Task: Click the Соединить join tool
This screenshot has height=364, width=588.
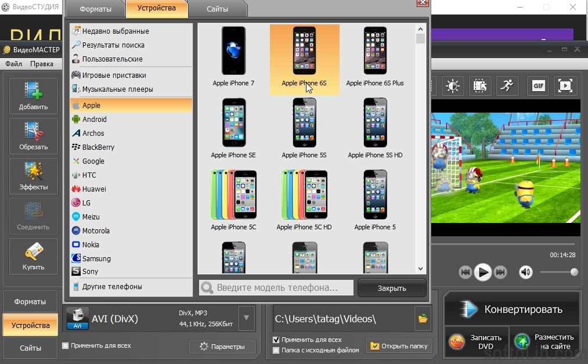Action: (33, 216)
